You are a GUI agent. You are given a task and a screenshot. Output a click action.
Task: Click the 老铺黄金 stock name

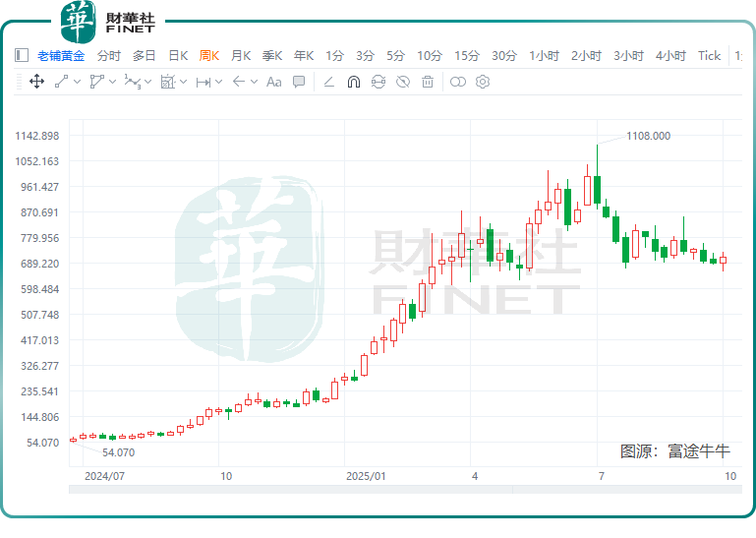[61, 56]
